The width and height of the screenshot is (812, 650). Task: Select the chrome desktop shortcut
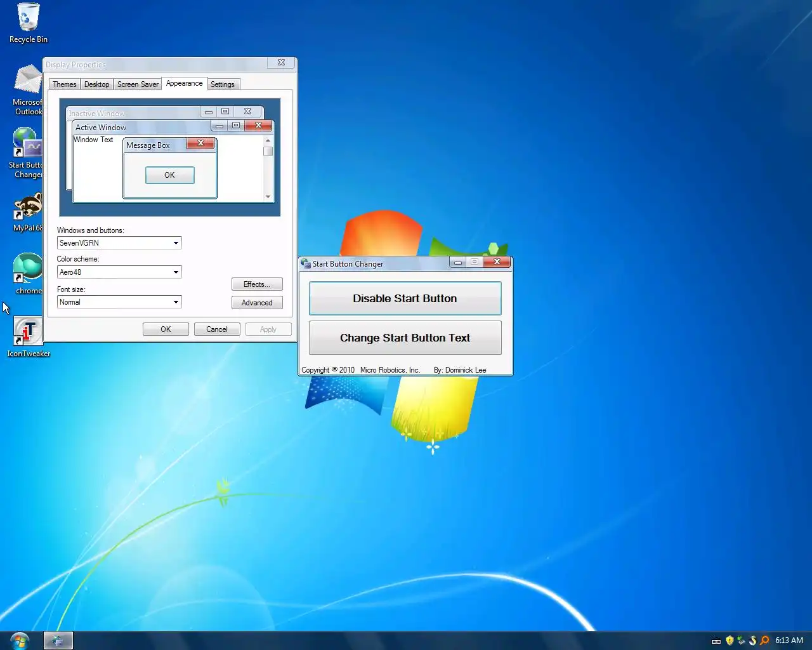29,274
